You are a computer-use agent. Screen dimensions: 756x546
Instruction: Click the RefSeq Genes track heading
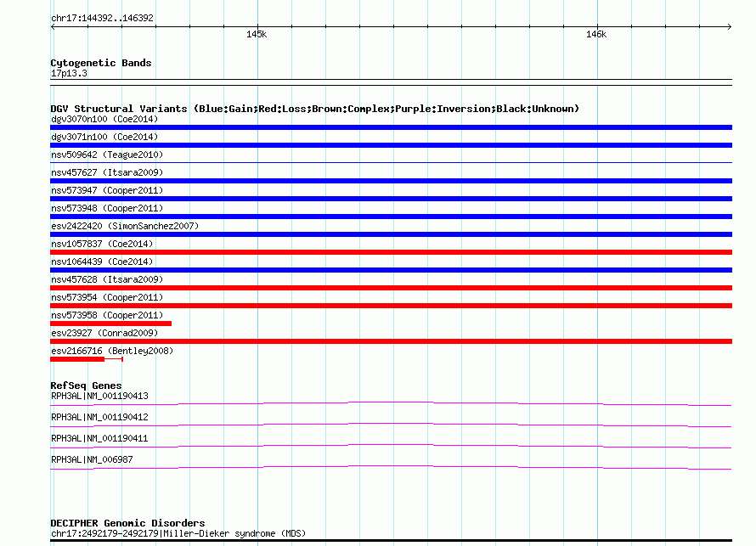tap(86, 386)
